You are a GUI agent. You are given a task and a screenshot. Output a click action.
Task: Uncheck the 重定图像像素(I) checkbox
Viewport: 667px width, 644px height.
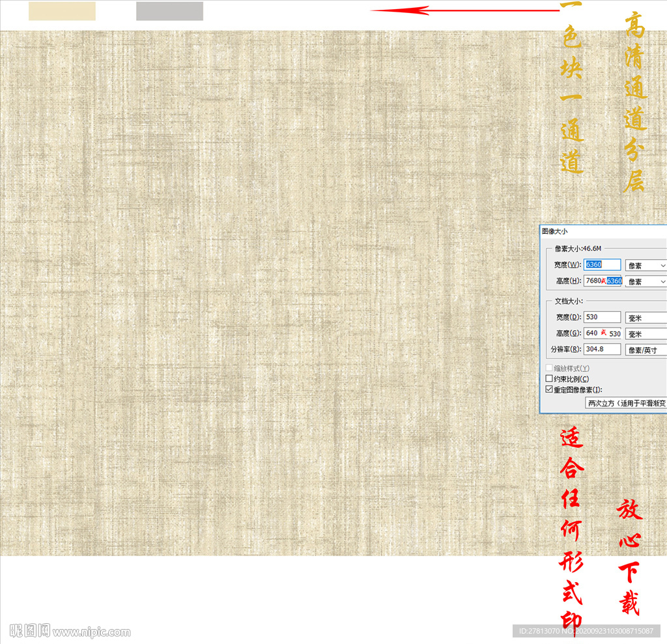point(549,389)
